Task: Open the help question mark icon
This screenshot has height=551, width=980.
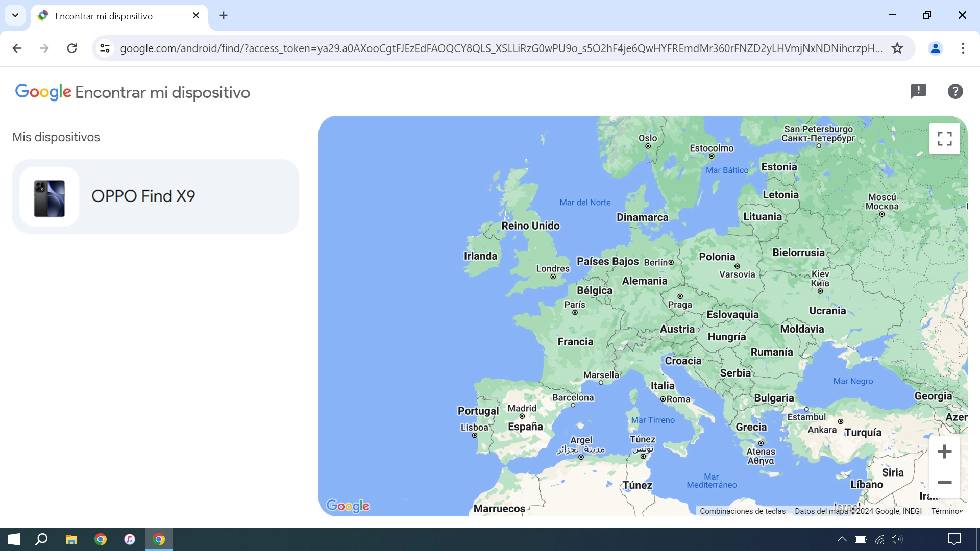Action: pos(955,91)
